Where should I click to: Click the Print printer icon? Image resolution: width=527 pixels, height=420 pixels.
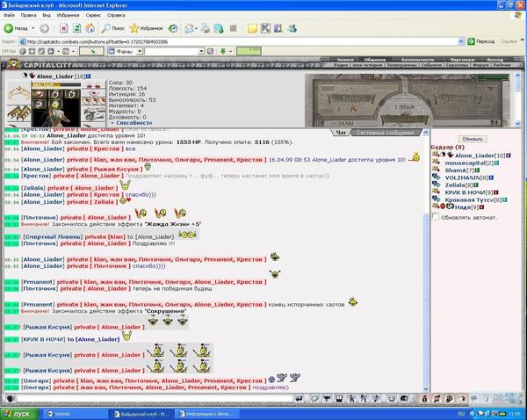pos(205,29)
